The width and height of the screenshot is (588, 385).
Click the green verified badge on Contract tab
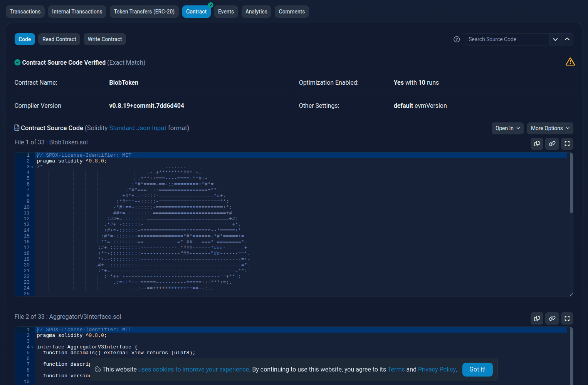pyautogui.click(x=210, y=5)
